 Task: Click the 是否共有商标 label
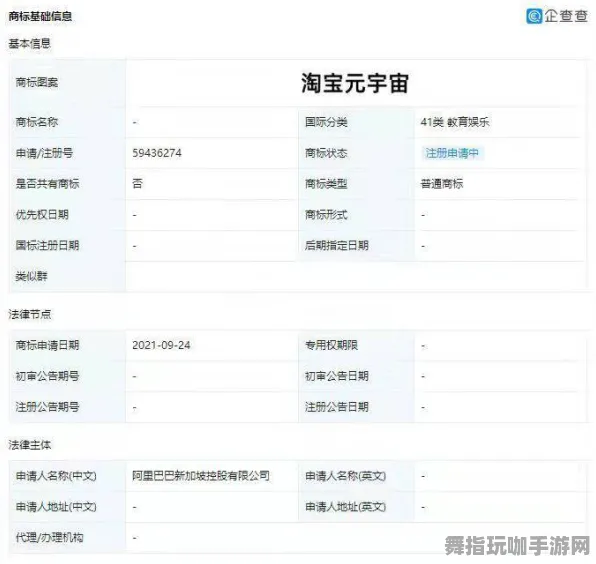click(48, 184)
